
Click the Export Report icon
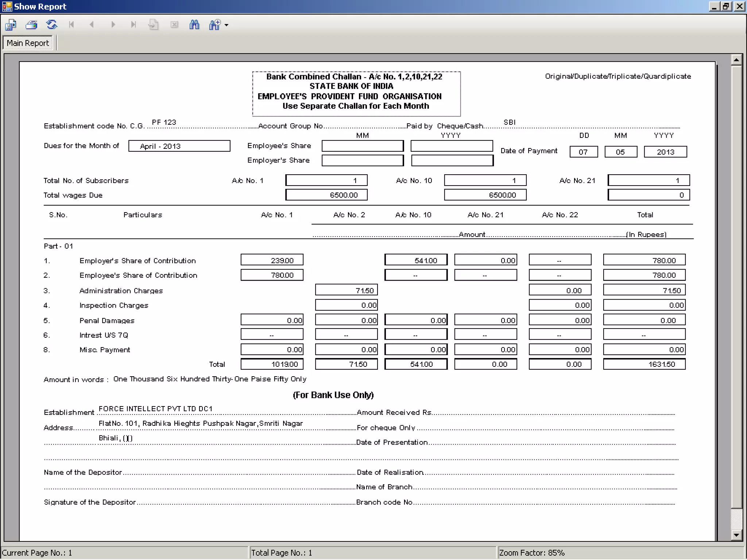11,25
